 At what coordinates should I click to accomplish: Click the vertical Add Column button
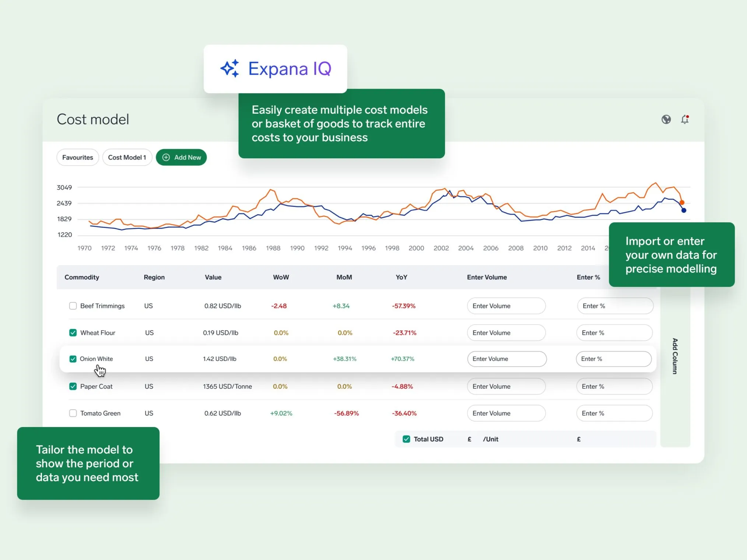675,356
